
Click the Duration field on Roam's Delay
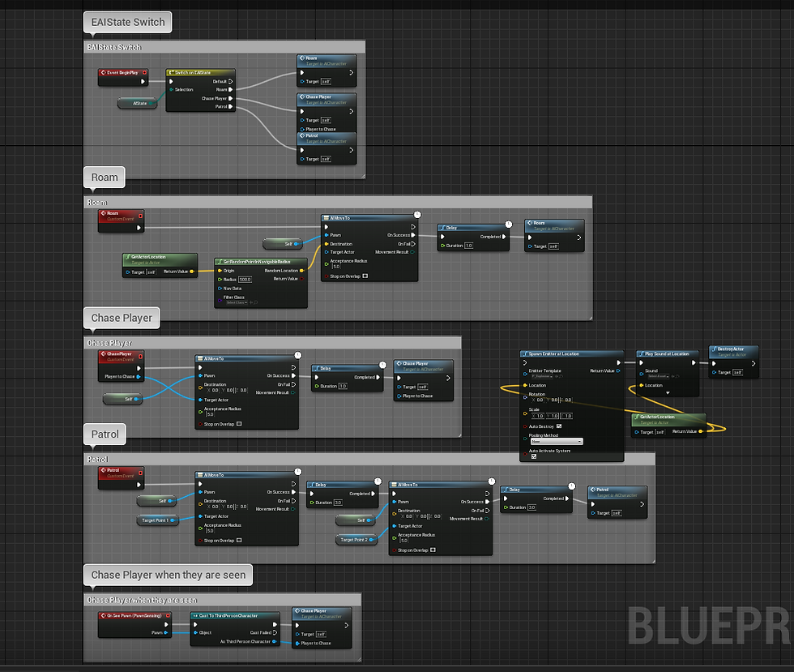click(469, 246)
